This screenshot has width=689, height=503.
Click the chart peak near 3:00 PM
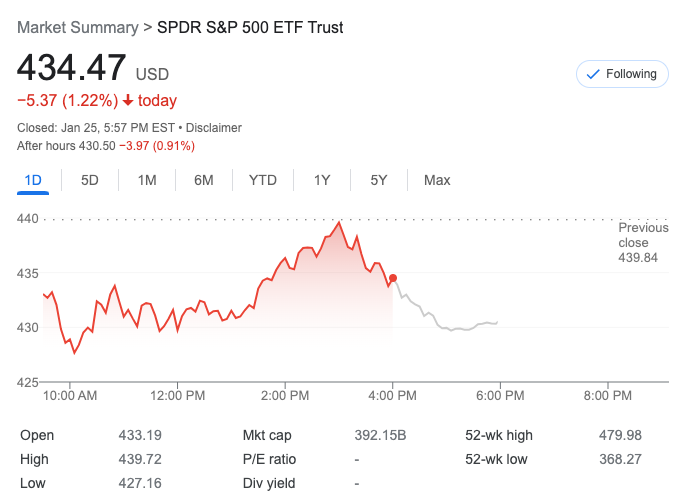tap(340, 223)
